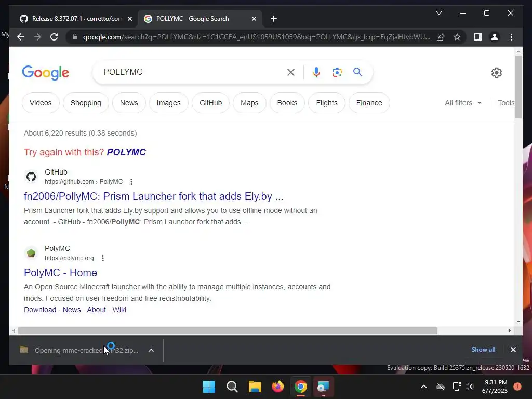The height and width of the screenshot is (399, 532).
Task: Open options for GitHub PollyMC result
Action: point(131,182)
